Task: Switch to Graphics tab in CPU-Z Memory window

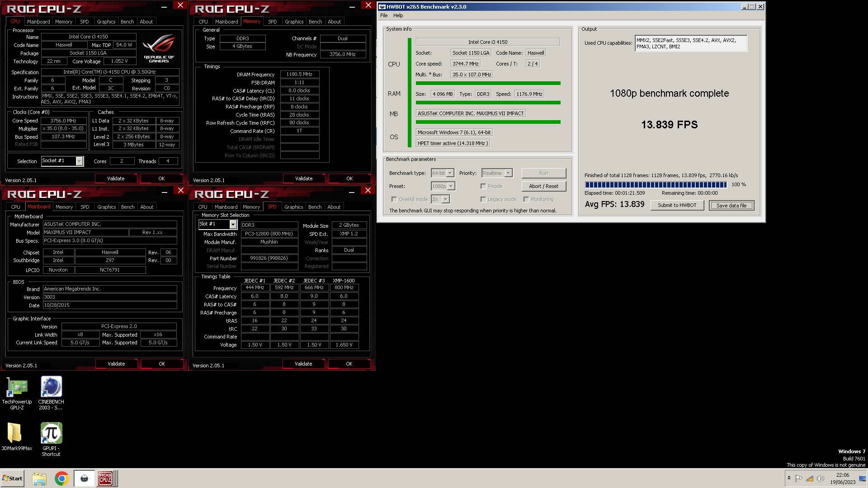Action: coord(294,22)
